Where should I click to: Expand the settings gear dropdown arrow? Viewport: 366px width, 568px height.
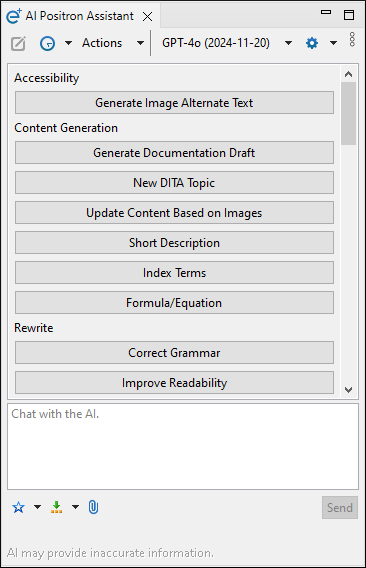click(333, 43)
